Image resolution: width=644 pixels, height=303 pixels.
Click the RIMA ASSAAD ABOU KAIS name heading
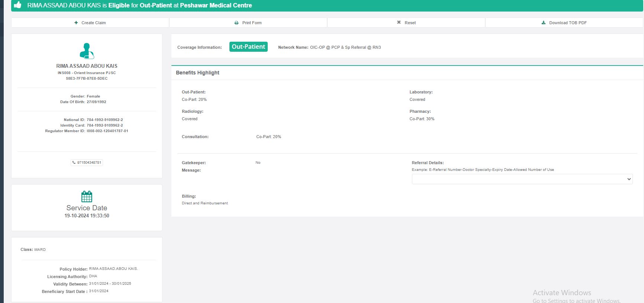point(87,66)
